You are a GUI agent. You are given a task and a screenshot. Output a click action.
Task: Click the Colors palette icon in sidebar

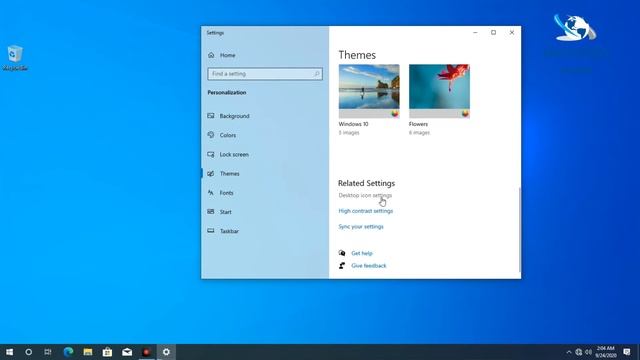(x=211, y=135)
